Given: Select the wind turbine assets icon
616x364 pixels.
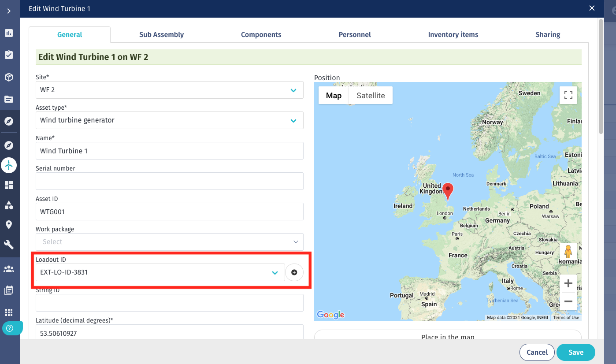Looking at the screenshot, I should (x=9, y=165).
